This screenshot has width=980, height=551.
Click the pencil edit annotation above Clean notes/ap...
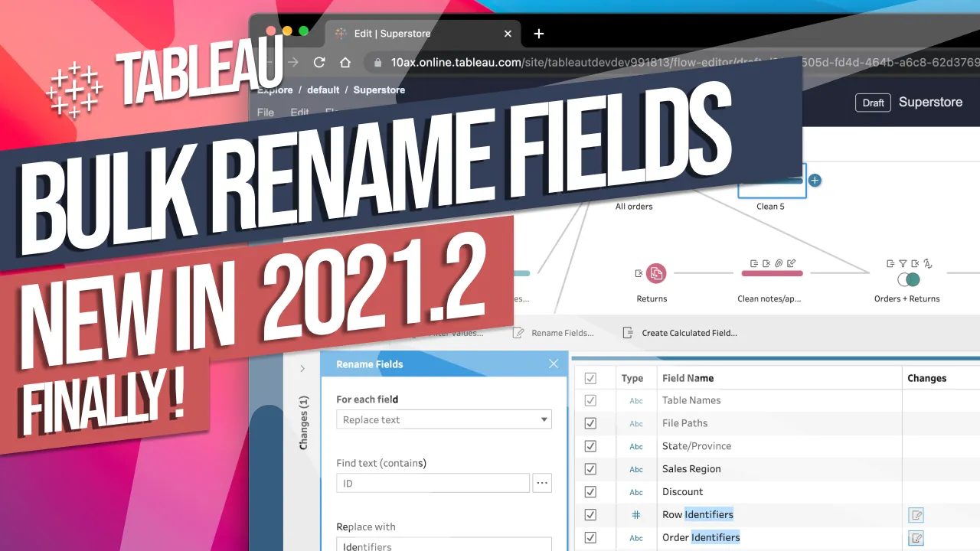pyautogui.click(x=791, y=263)
